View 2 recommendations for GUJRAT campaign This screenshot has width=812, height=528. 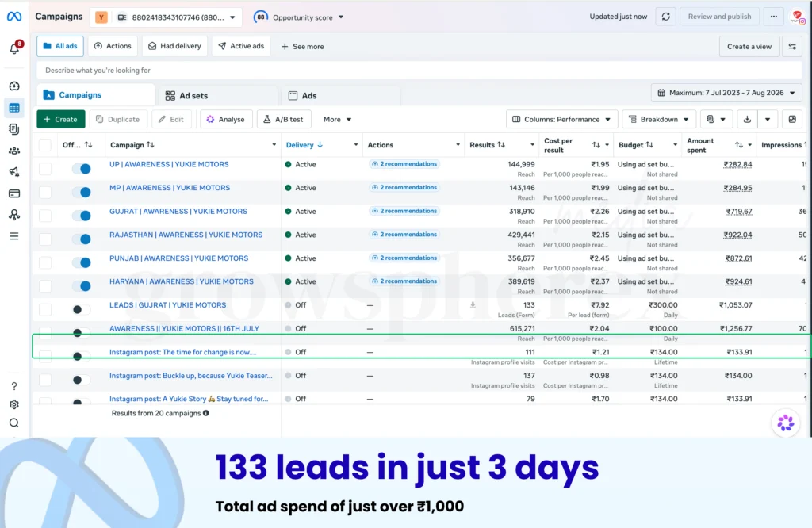coord(404,211)
